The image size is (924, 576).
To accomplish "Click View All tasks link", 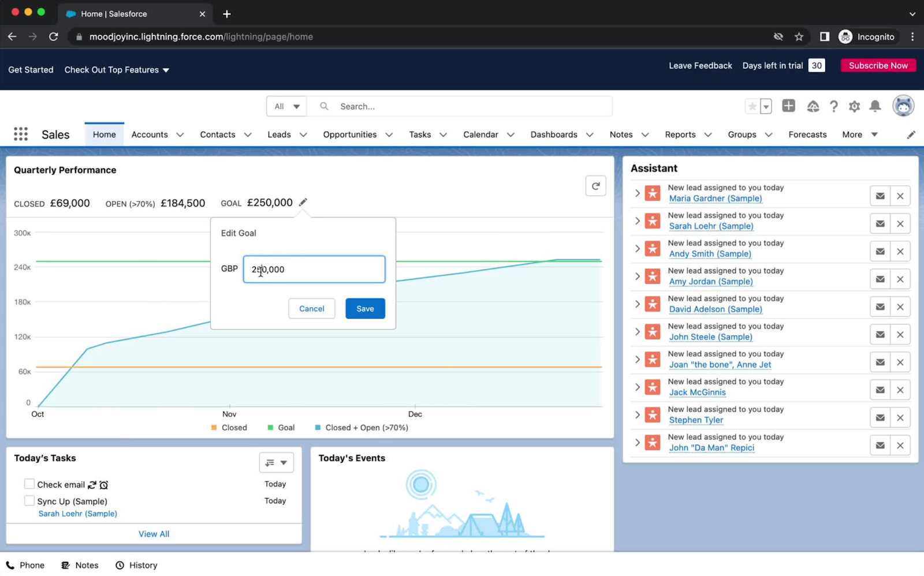I will pos(154,534).
